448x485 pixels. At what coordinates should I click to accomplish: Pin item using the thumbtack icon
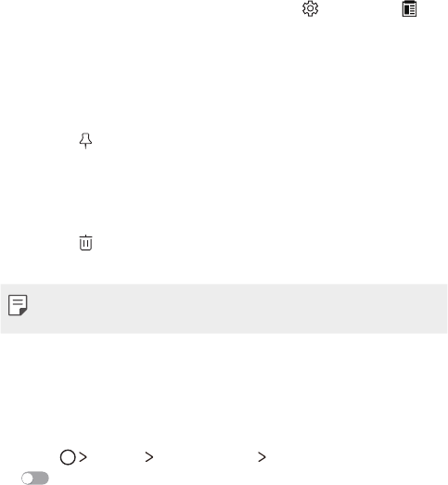pos(85,141)
